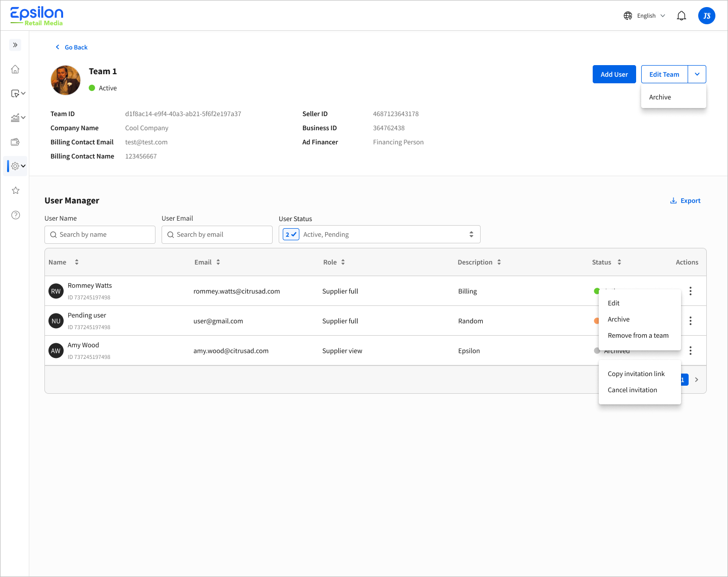Open the English language dropdown
Image resolution: width=728 pixels, height=577 pixels.
pos(644,15)
